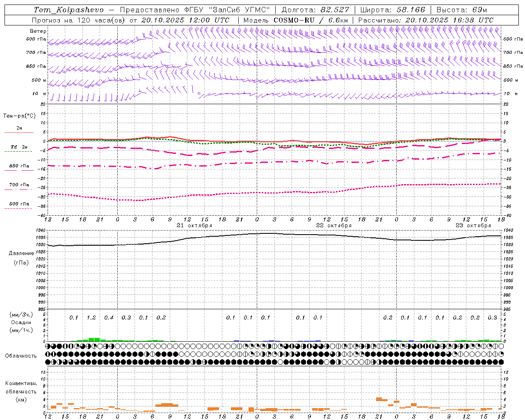Click the 22 октября date label
The width and height of the screenshot is (525, 420).
click(334, 226)
